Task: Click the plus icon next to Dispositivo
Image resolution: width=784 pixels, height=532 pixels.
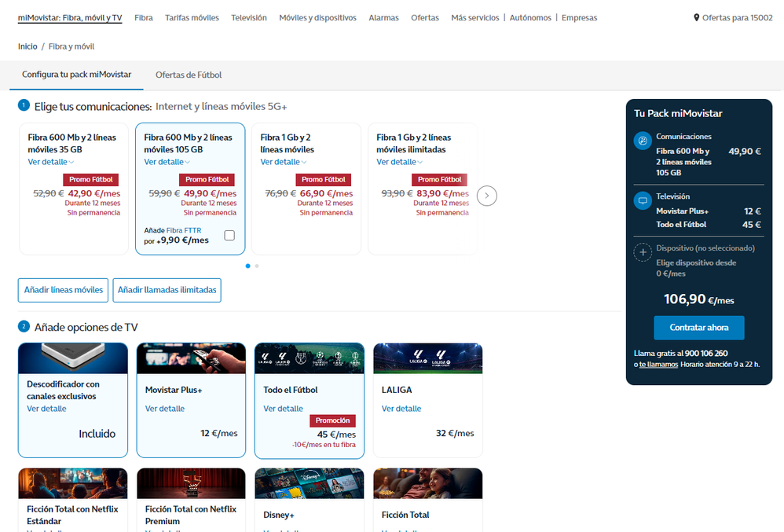Action: tap(643, 252)
